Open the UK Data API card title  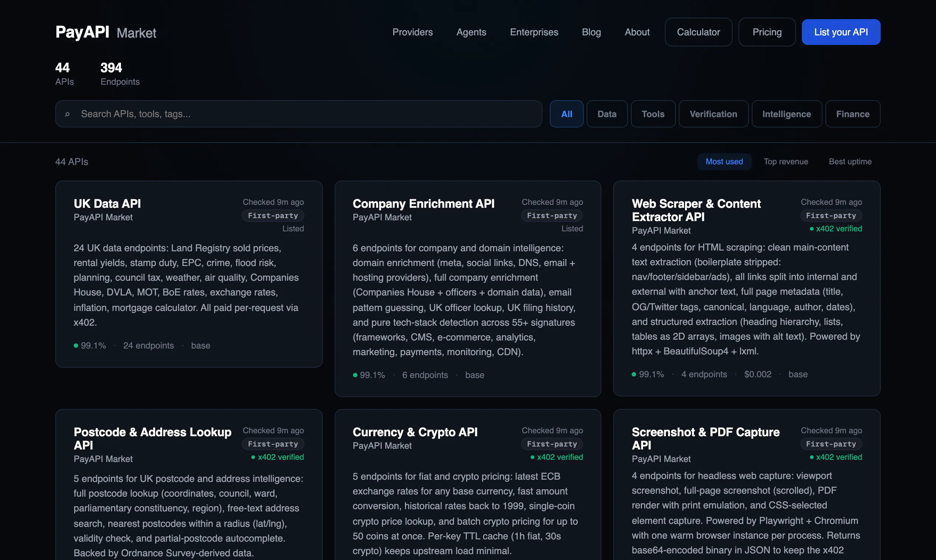click(x=107, y=204)
